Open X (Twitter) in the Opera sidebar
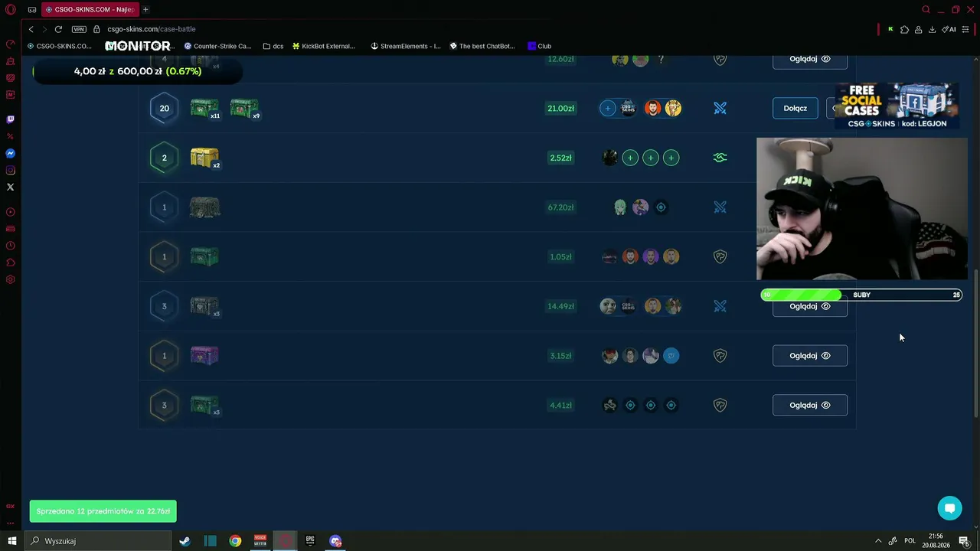Viewport: 980px width, 551px height. (x=11, y=187)
